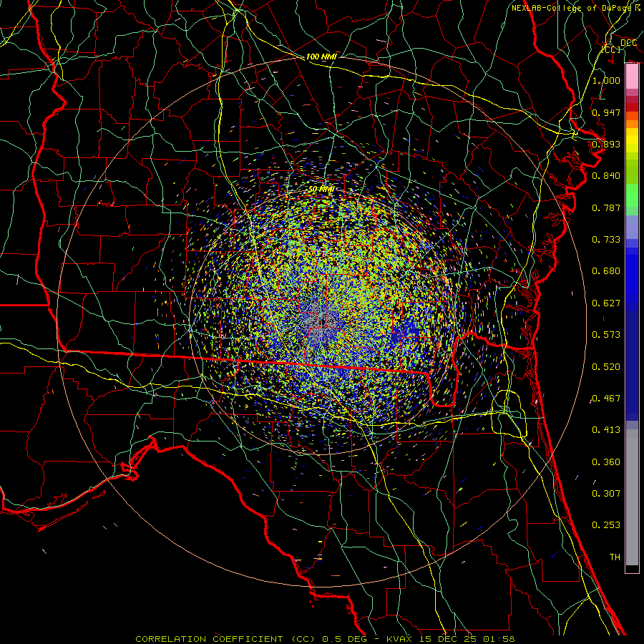This screenshot has width=644, height=644.
Task: Click the 0.520 legend value
Action: tap(606, 366)
